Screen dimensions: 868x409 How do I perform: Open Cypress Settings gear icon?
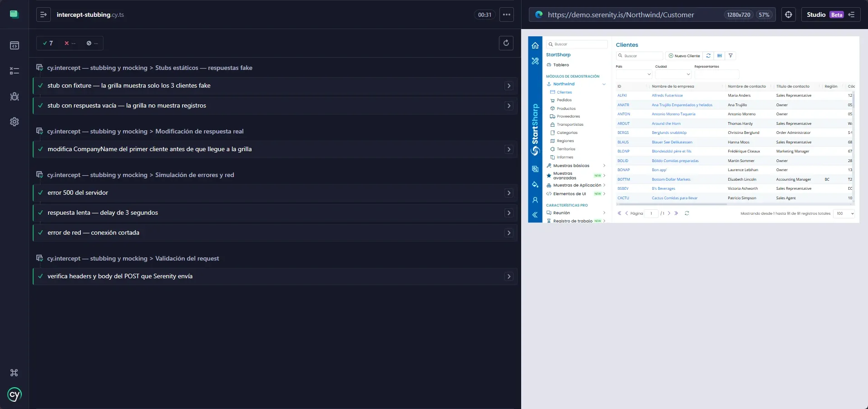[15, 122]
